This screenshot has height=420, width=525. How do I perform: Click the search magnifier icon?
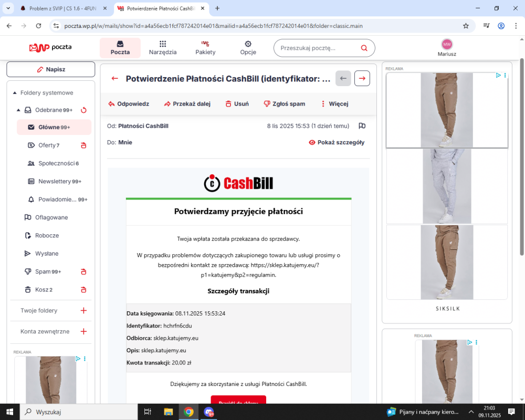[x=364, y=48]
